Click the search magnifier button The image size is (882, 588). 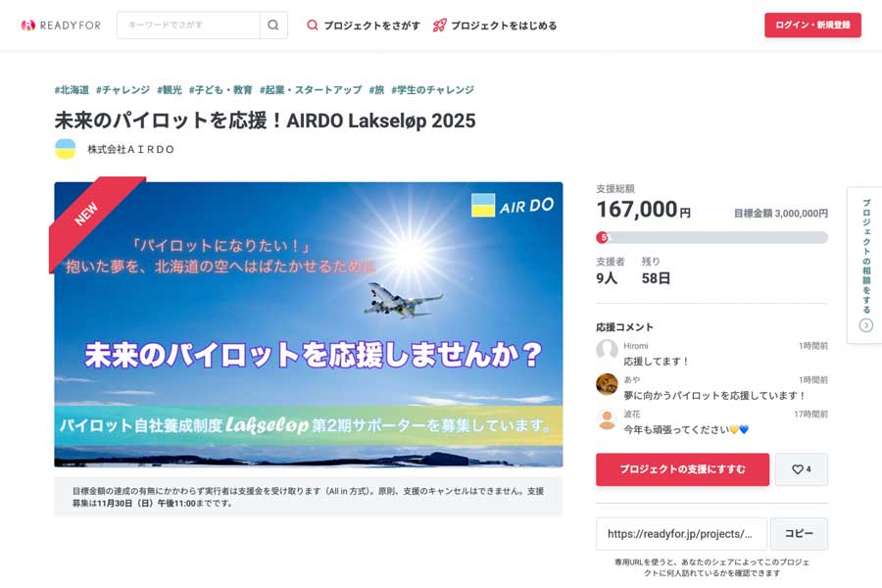point(273,25)
